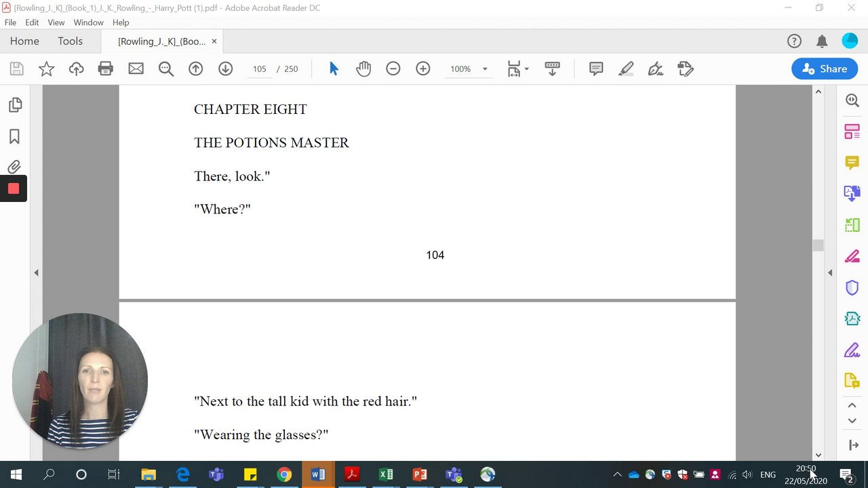The height and width of the screenshot is (488, 868).
Task: Select the arrow selection tool
Action: click(333, 68)
